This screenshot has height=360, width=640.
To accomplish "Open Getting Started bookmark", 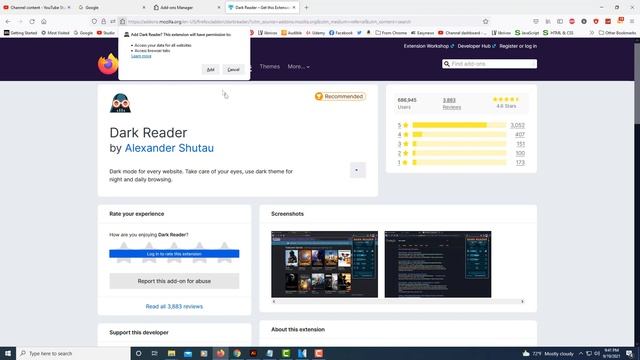I will point(20,33).
